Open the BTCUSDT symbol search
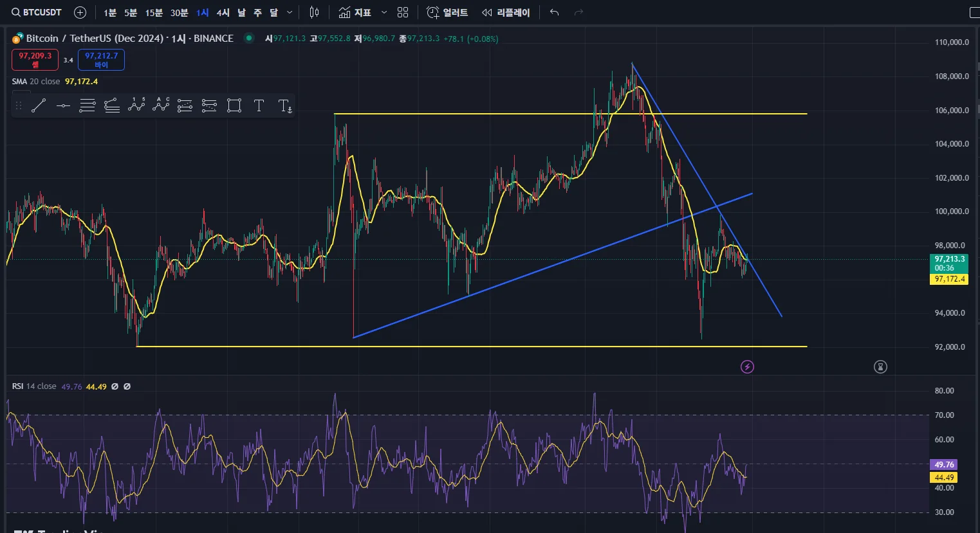 point(37,12)
